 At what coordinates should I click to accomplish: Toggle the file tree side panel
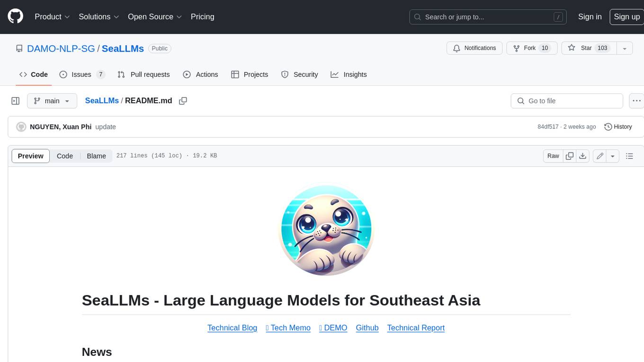coord(16,101)
